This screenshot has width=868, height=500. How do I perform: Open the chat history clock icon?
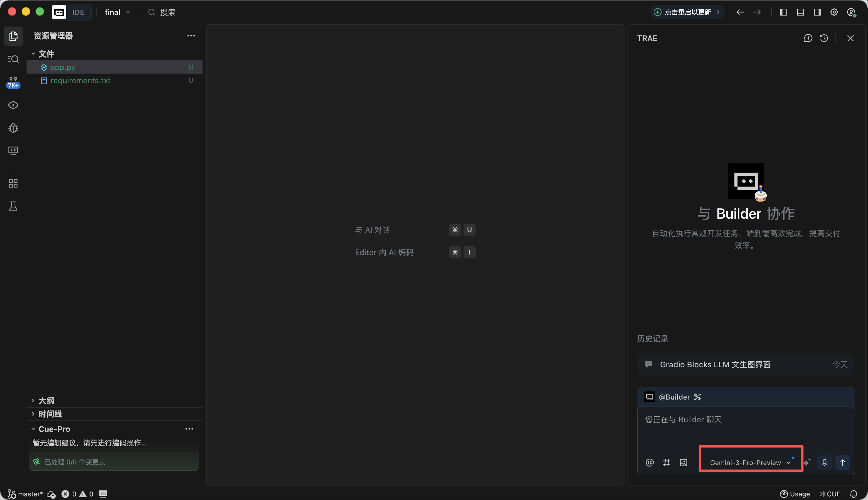coord(824,38)
